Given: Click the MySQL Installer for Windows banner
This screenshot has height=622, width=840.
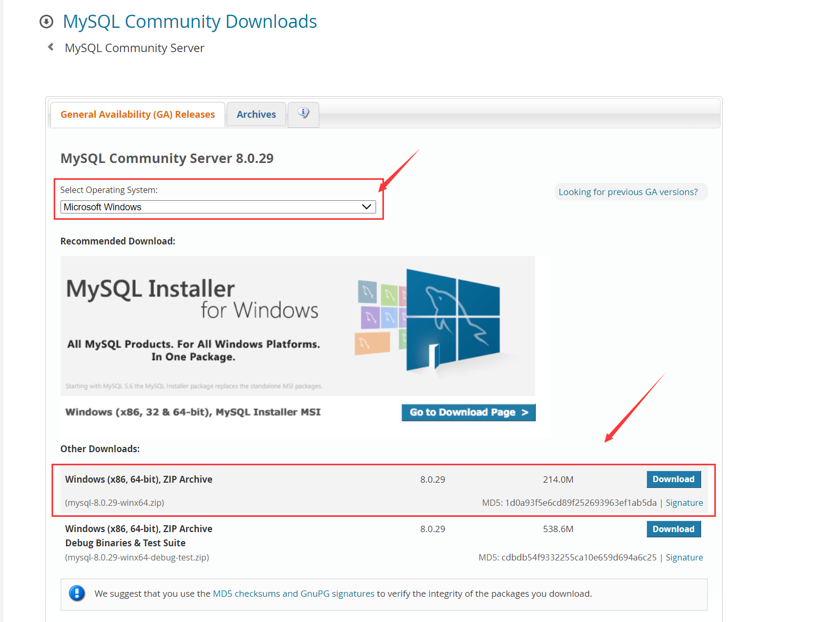Looking at the screenshot, I should click(x=298, y=326).
